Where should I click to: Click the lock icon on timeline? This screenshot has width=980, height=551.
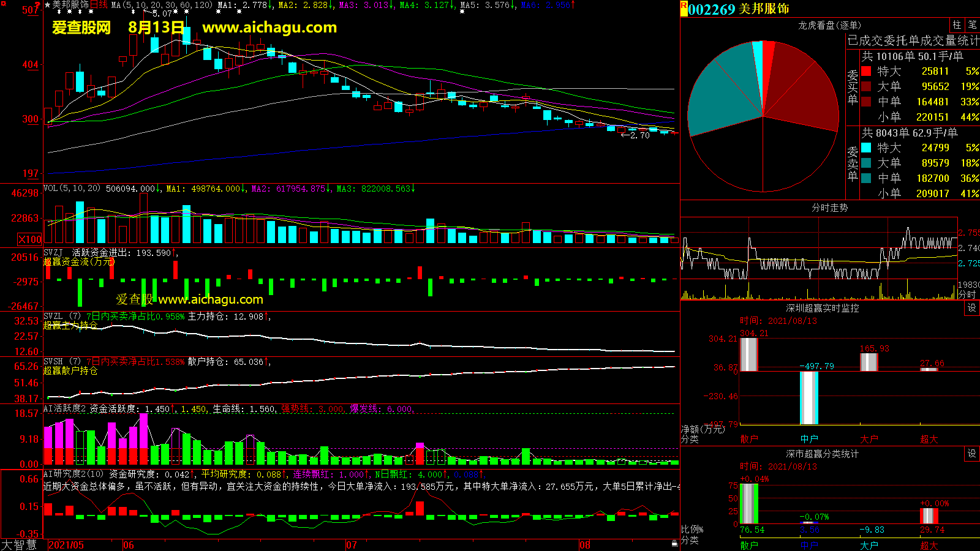click(x=674, y=543)
